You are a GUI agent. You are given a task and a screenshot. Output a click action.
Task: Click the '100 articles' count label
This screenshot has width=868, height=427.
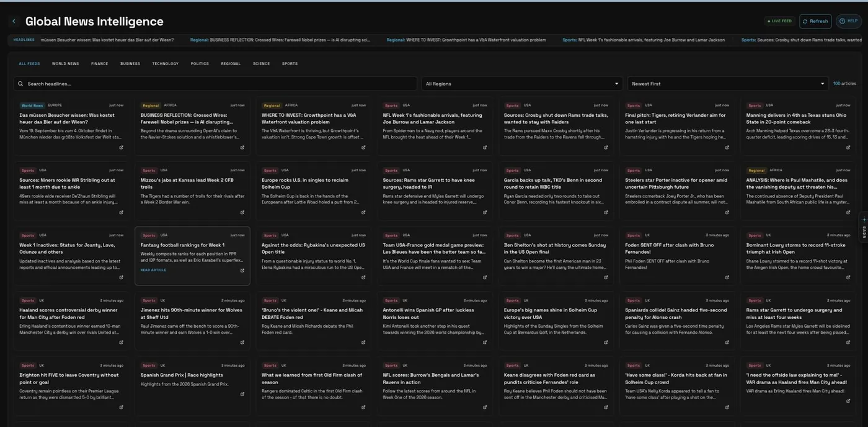(844, 84)
